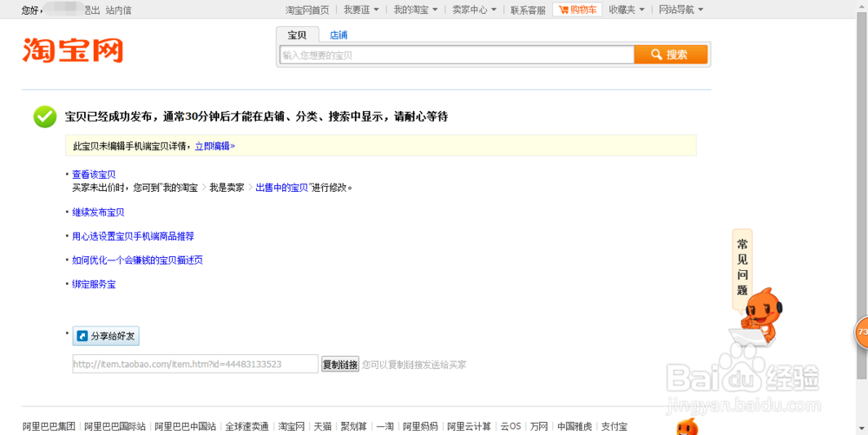Image resolution: width=868 pixels, height=435 pixels.
Task: Open 用心选设置宝贝手机端商品推荐 link
Action: coord(134,236)
